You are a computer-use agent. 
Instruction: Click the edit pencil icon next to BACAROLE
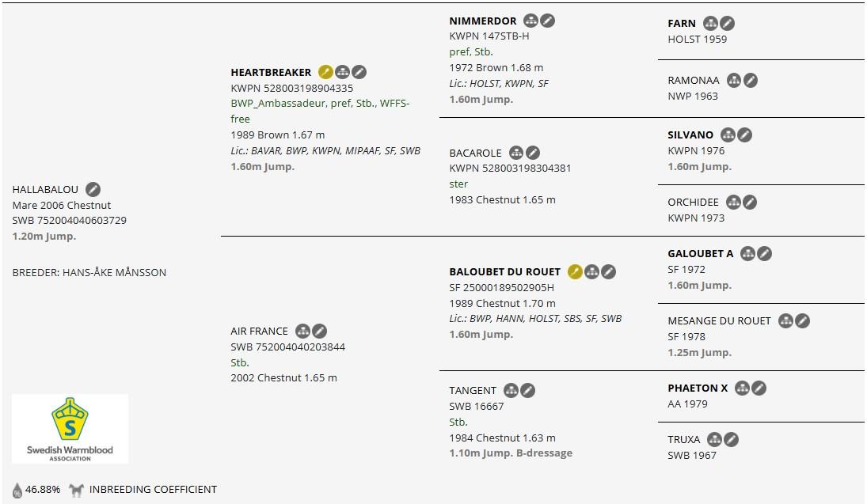(533, 153)
